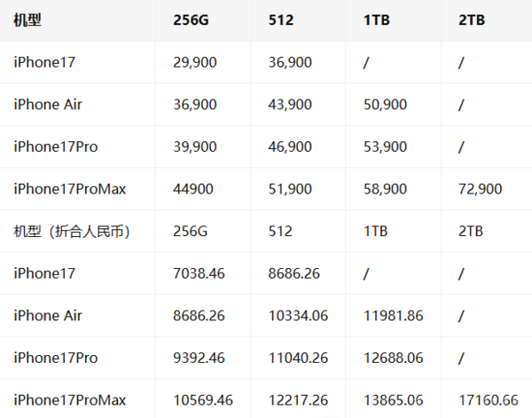Viewport: 532px width, 418px height.
Task: Select the 10334.06 RMB value
Action: 298,315
